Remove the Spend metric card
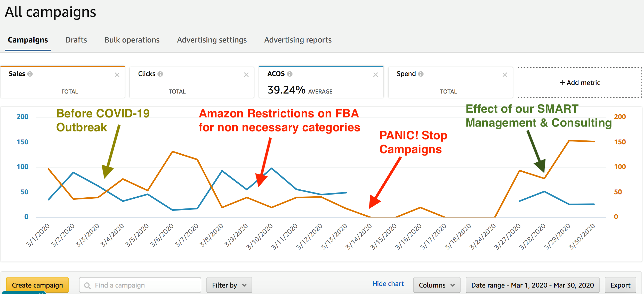Screen dimensions: 644x294 pyautogui.click(x=505, y=75)
